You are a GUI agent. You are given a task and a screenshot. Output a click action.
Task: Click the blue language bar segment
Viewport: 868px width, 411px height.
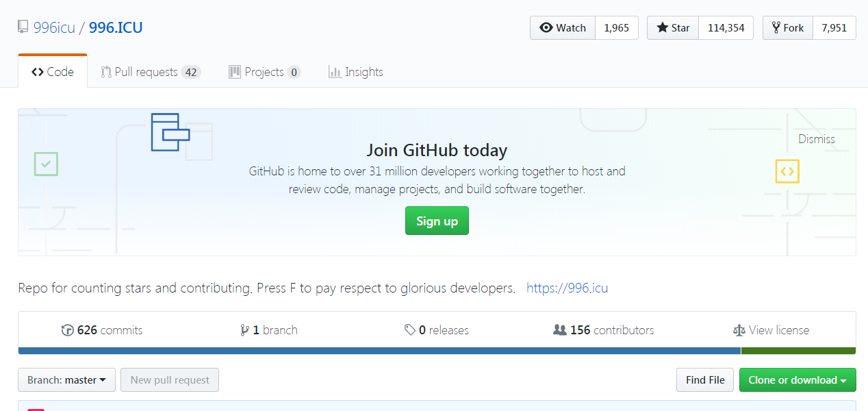coord(379,351)
